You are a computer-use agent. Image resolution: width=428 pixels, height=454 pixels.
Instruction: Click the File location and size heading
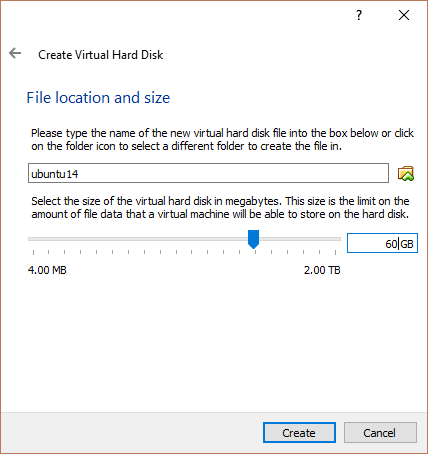(x=98, y=98)
